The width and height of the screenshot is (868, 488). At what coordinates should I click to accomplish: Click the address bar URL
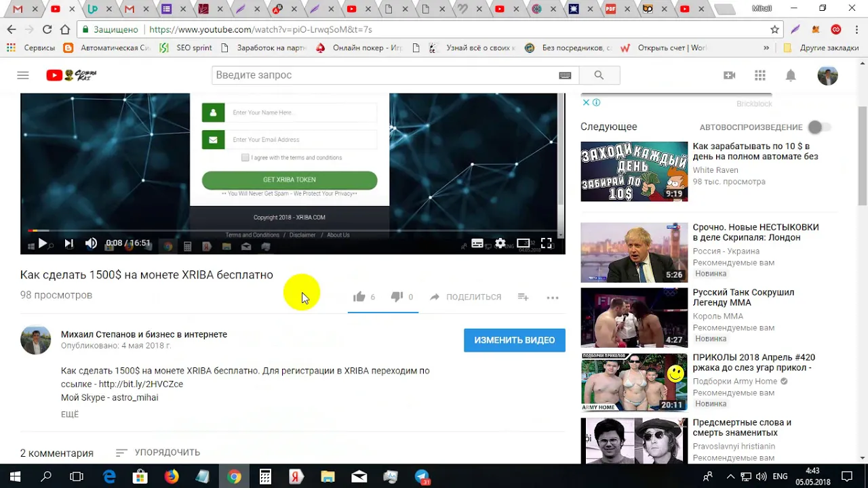click(260, 30)
